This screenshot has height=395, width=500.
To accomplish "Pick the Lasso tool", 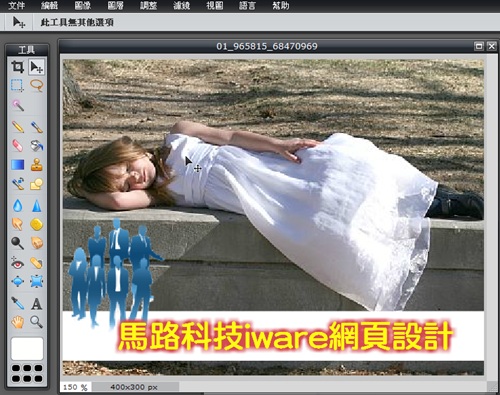I will 37,85.
